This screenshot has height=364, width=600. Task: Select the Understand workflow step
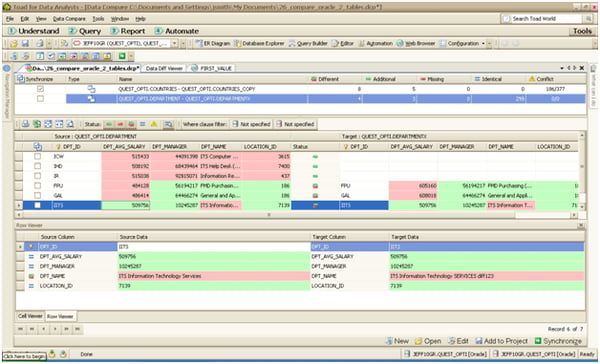coord(34,31)
